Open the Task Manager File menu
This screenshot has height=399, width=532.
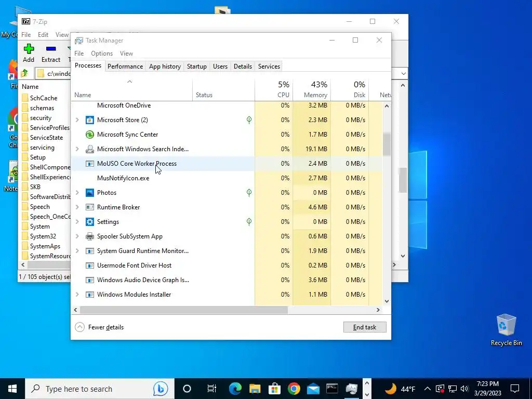pyautogui.click(x=79, y=54)
